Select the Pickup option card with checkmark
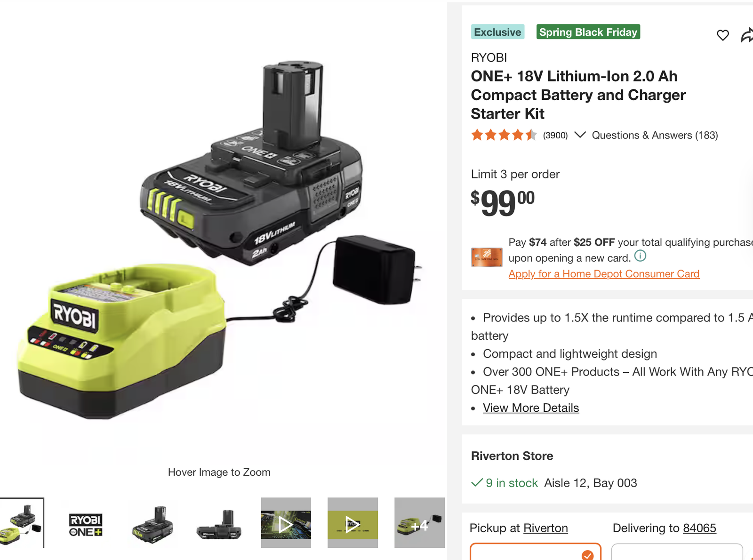This screenshot has height=560, width=753. [x=536, y=552]
